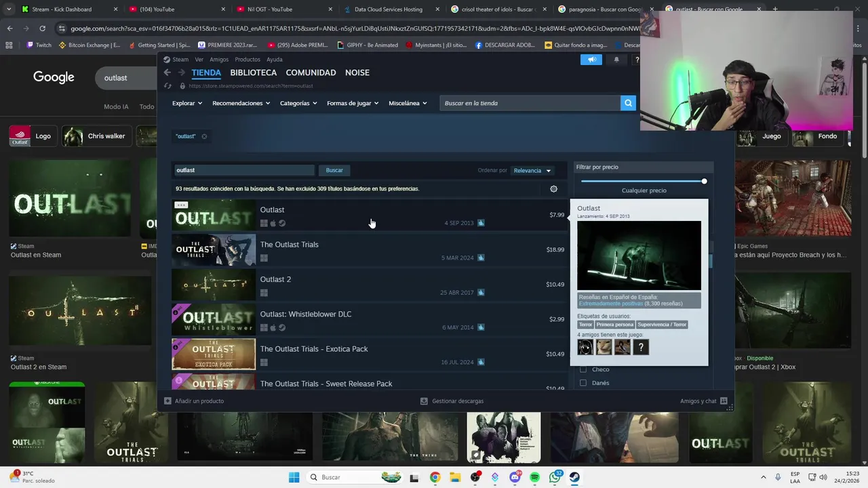Click SteamOS icon on Outlast row
Image resolution: width=868 pixels, height=488 pixels.
(x=282, y=224)
